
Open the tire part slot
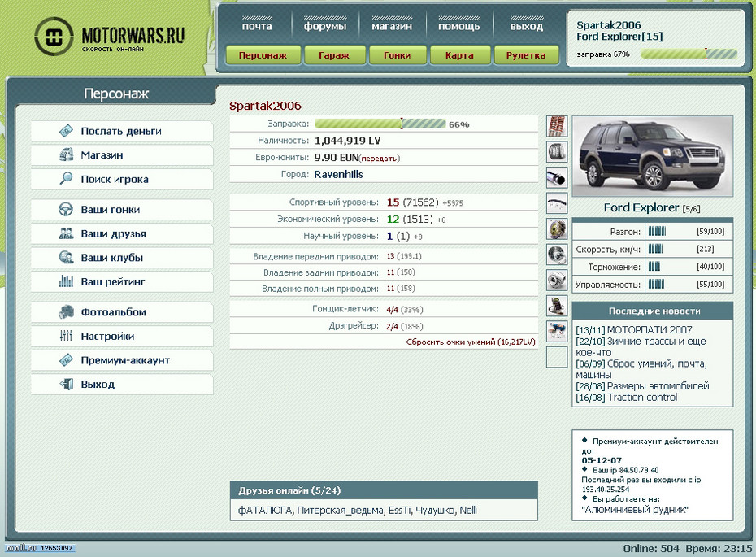click(x=557, y=152)
